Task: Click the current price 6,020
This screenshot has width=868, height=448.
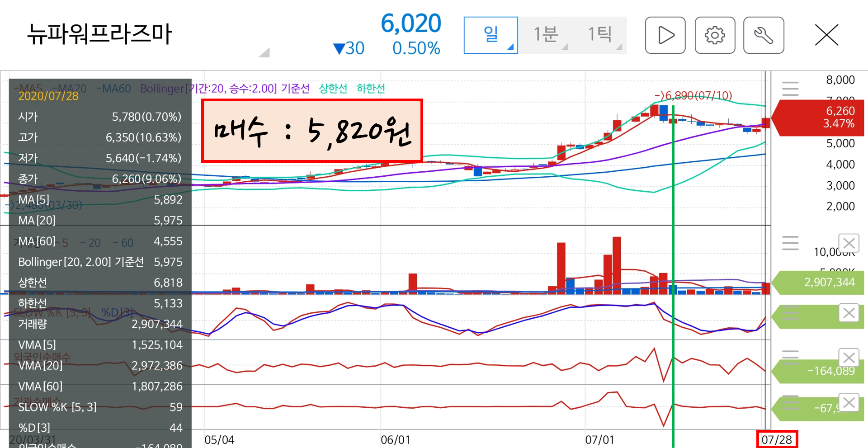Action: point(410,24)
